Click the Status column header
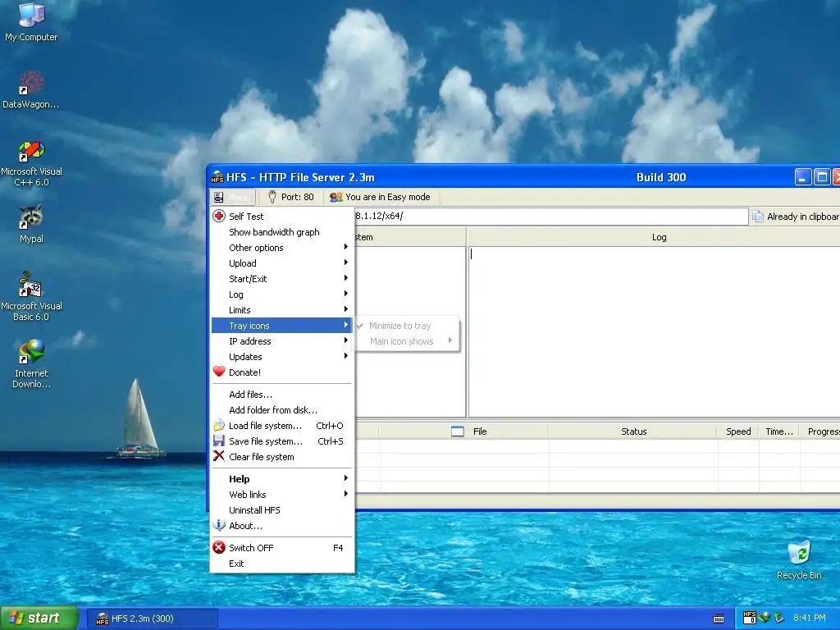Image resolution: width=840 pixels, height=630 pixels. (x=633, y=431)
